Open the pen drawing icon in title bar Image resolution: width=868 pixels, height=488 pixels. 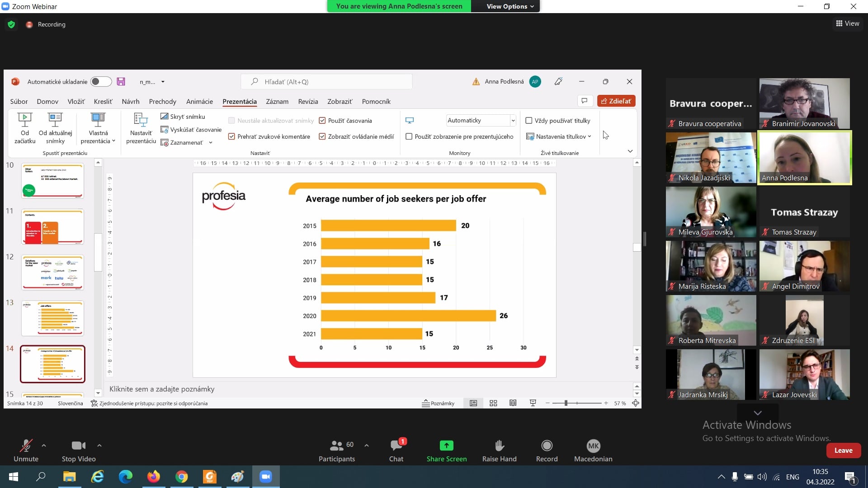pos(558,81)
